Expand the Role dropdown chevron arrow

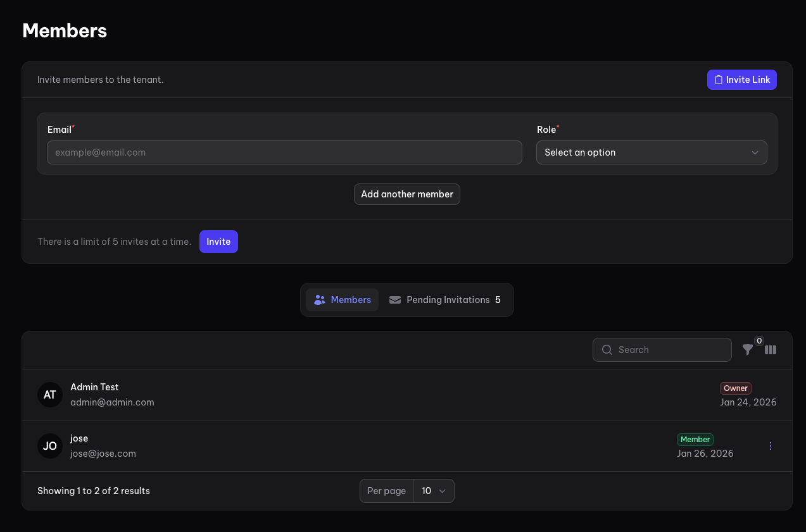pyautogui.click(x=755, y=152)
